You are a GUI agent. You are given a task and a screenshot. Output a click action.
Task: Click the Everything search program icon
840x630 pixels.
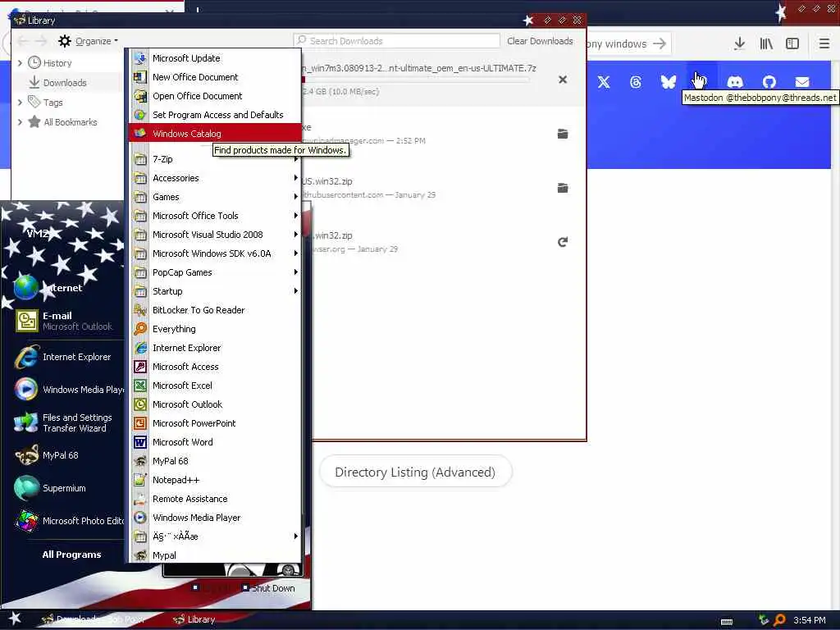[140, 329]
